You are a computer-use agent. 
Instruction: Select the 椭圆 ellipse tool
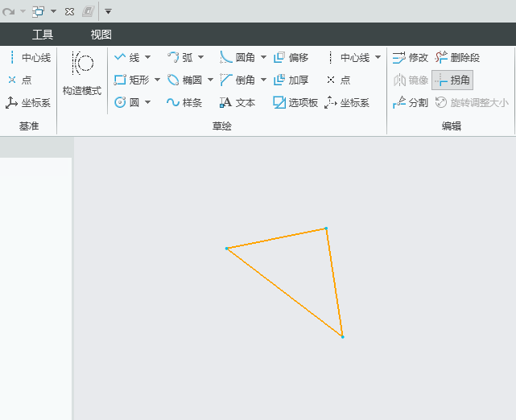pyautogui.click(x=184, y=80)
